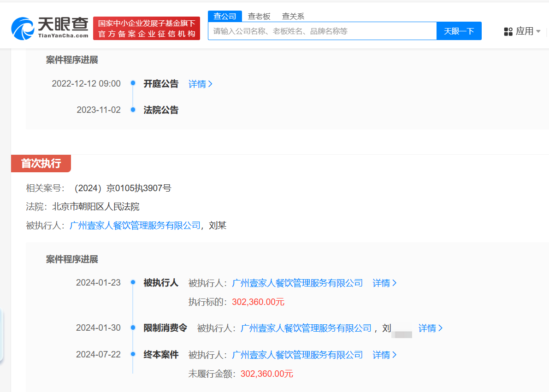Open 详情 link for 开庭公告
This screenshot has height=392, width=549.
[x=200, y=84]
